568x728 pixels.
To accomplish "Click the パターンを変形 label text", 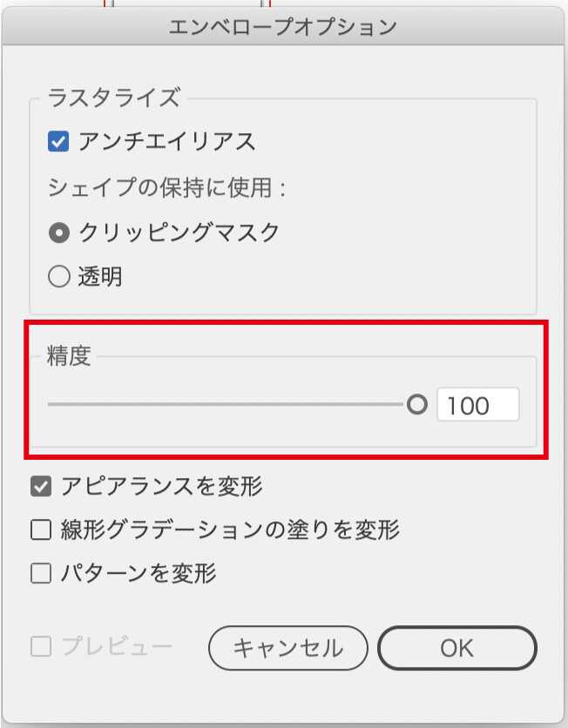I will click(139, 573).
